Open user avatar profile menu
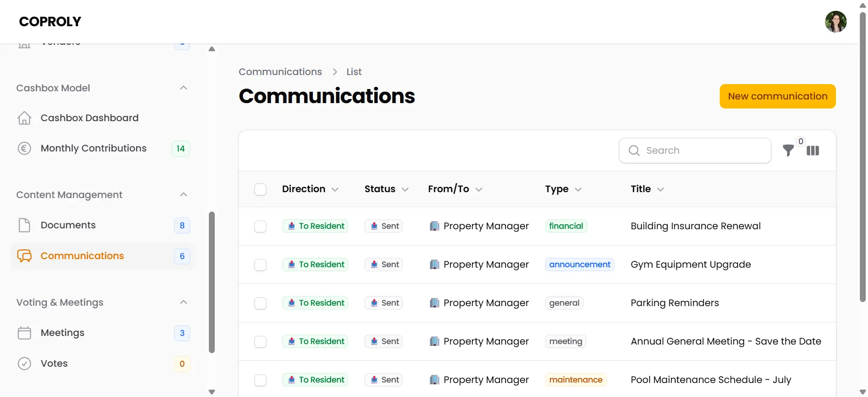 point(835,22)
